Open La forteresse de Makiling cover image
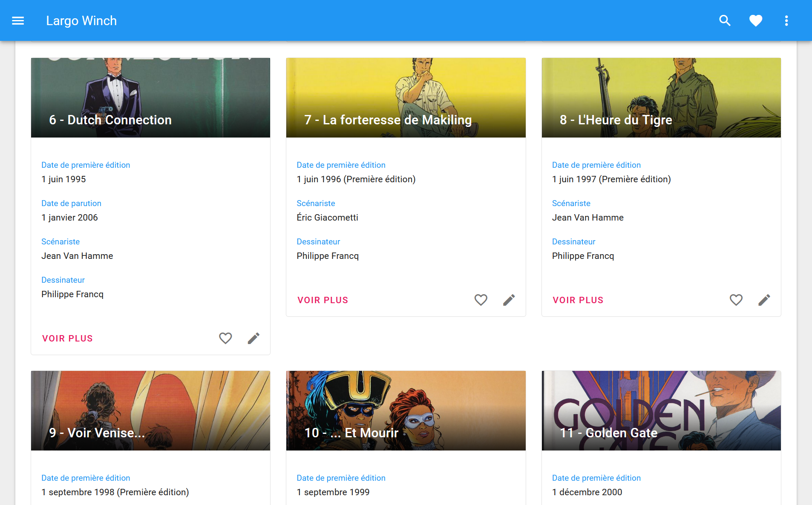 [406, 98]
